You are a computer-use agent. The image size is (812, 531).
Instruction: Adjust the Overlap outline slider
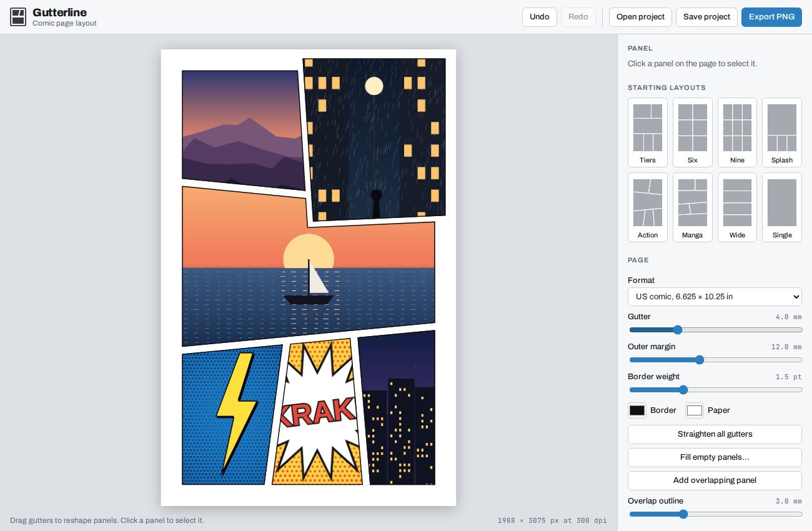click(x=715, y=514)
